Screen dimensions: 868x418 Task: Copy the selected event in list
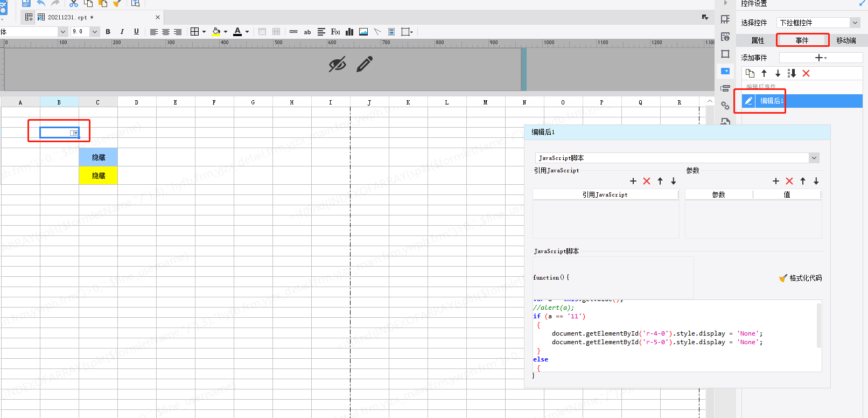point(750,73)
